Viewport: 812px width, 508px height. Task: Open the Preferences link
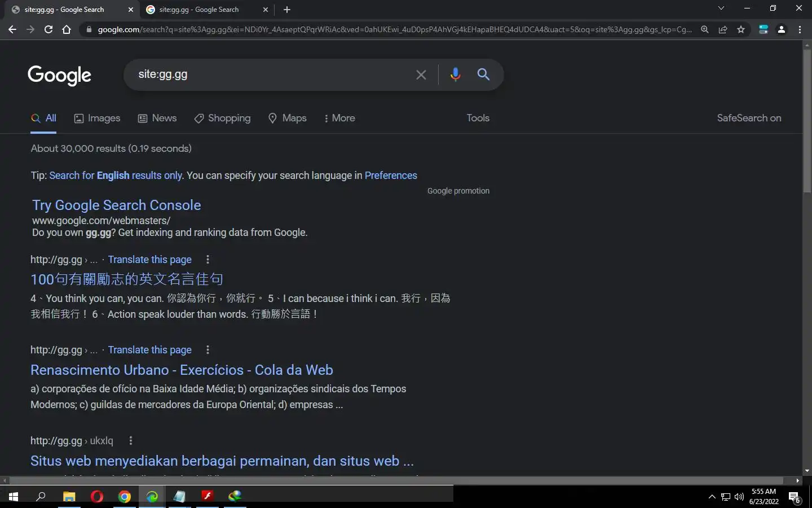391,176
